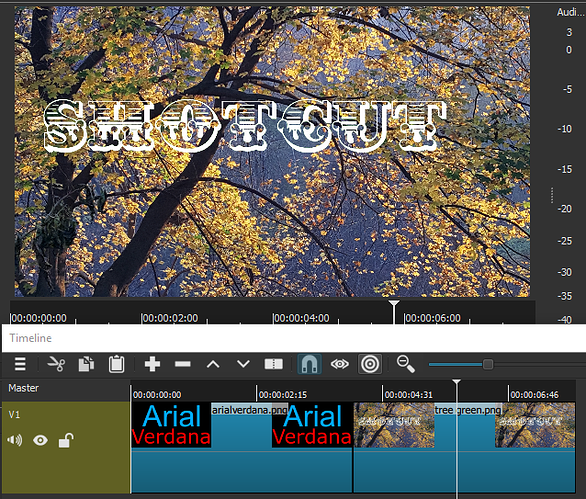Select the V1 track header

66,448
